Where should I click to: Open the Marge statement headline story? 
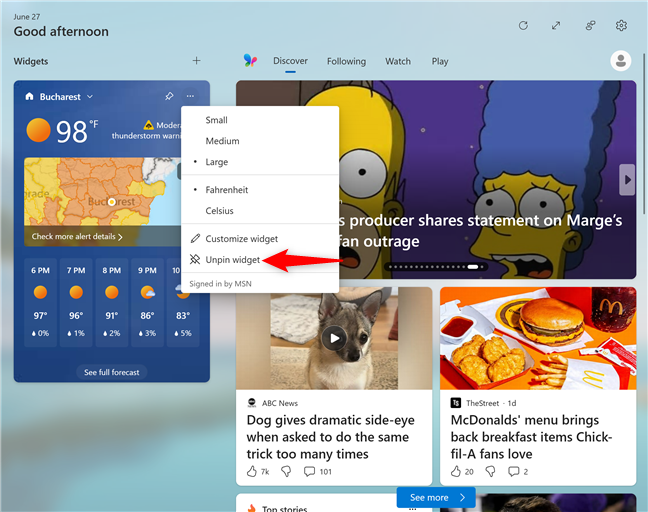point(480,230)
